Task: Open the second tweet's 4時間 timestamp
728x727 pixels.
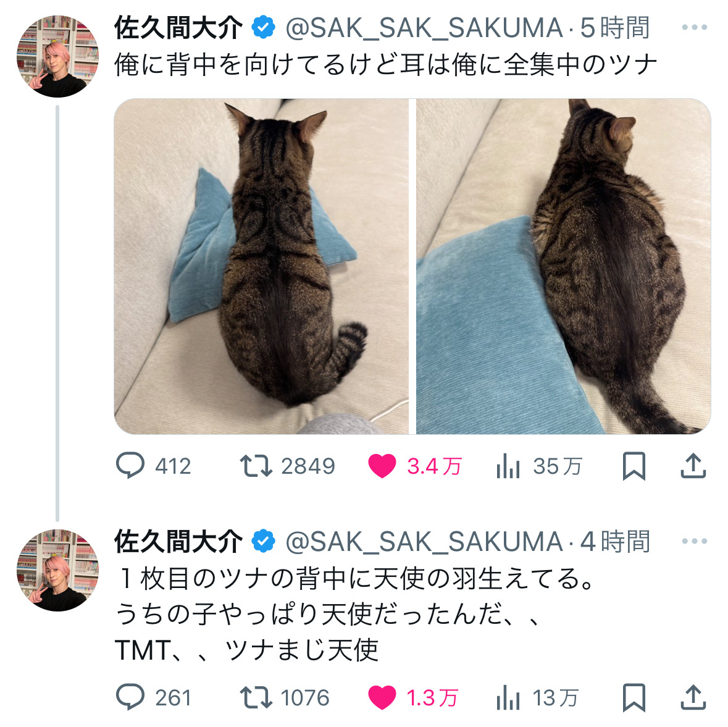Action: (615, 542)
